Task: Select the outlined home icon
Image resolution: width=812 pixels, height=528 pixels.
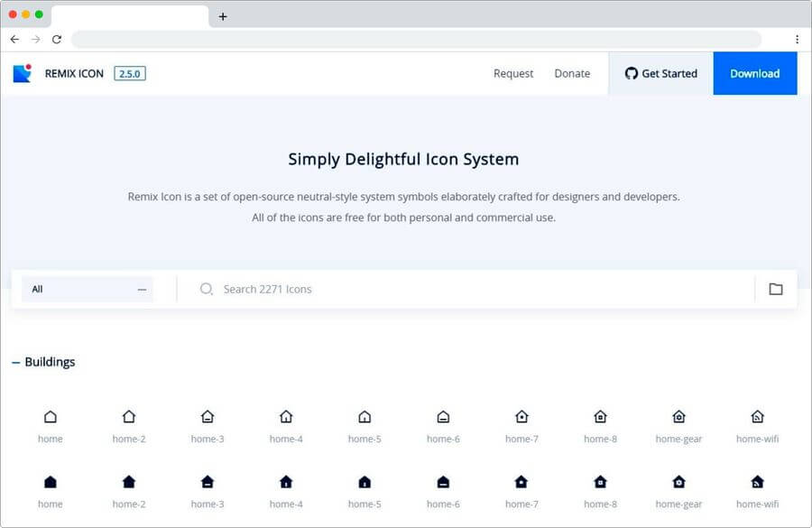Action: point(51,417)
